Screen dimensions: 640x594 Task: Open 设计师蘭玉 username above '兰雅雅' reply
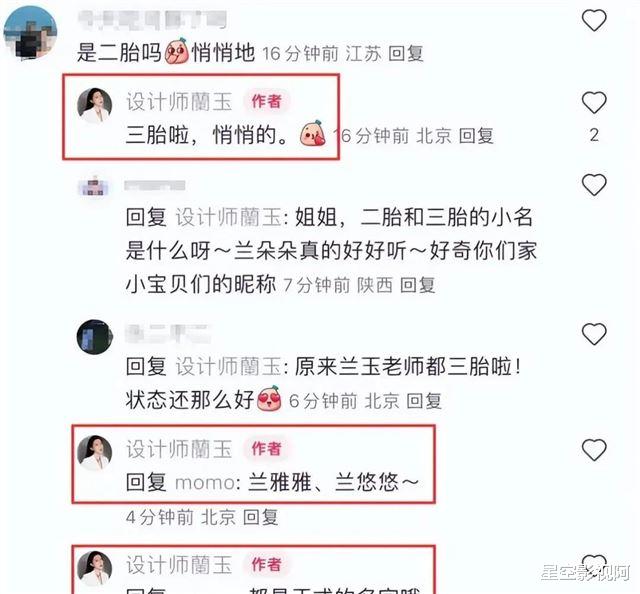pyautogui.click(x=179, y=449)
